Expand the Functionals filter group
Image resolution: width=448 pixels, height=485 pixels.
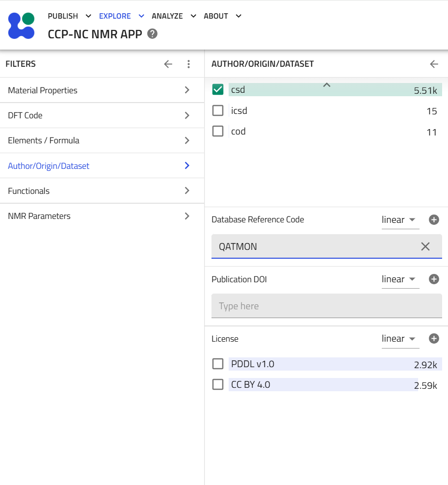point(102,191)
